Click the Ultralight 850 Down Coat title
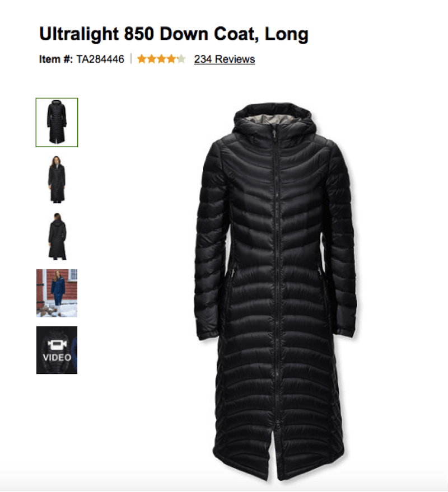 pyautogui.click(x=174, y=34)
